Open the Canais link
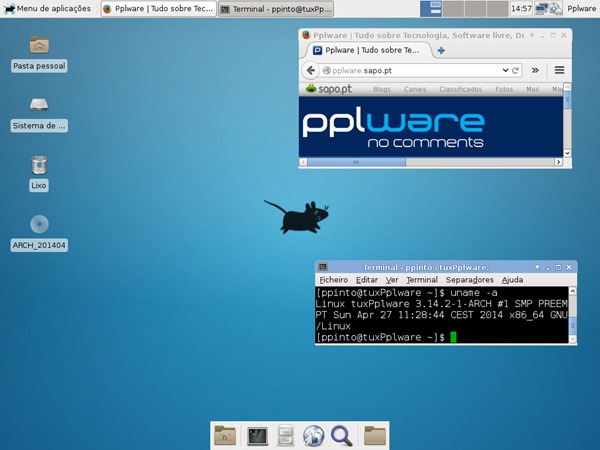Screen dimensions: 600x450 coord(415,89)
